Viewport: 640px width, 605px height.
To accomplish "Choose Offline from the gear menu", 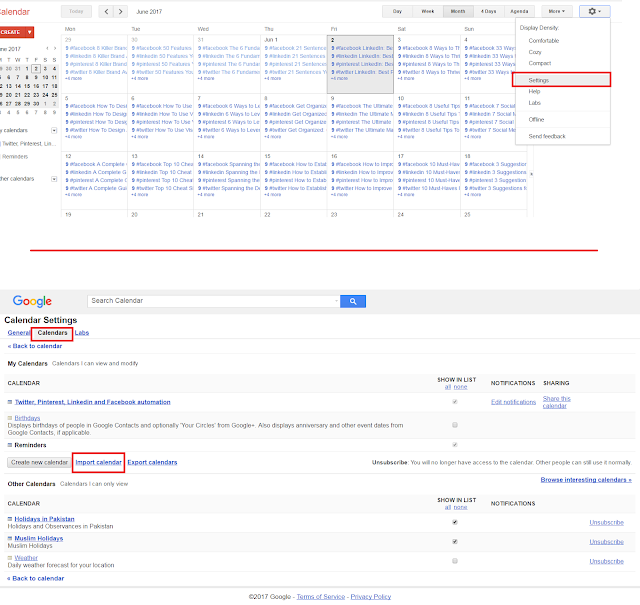I will [536, 120].
